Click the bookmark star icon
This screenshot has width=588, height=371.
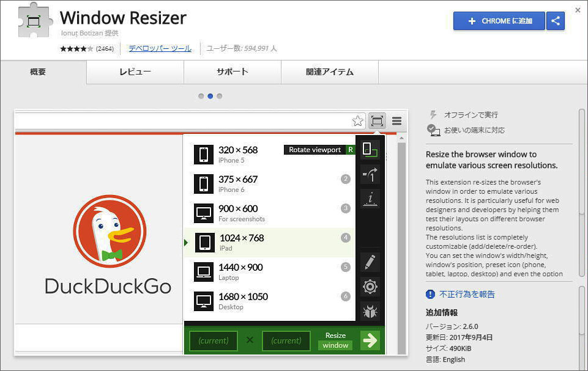[x=358, y=121]
